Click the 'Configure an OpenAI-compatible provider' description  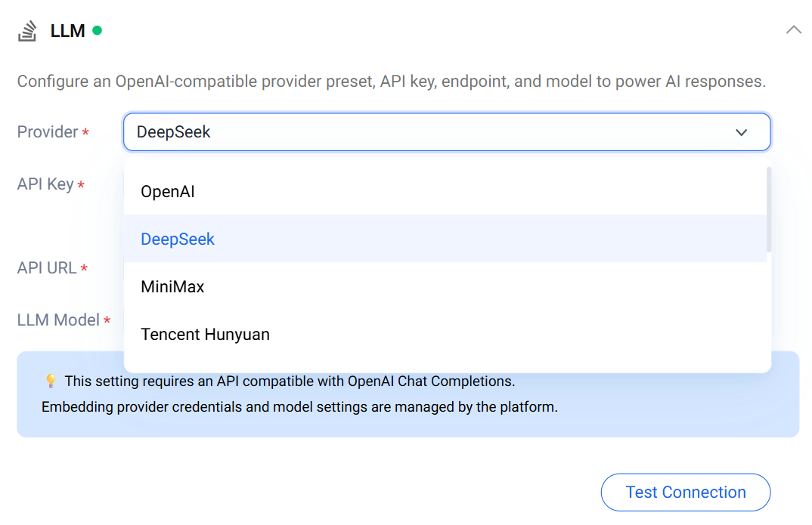(392, 82)
